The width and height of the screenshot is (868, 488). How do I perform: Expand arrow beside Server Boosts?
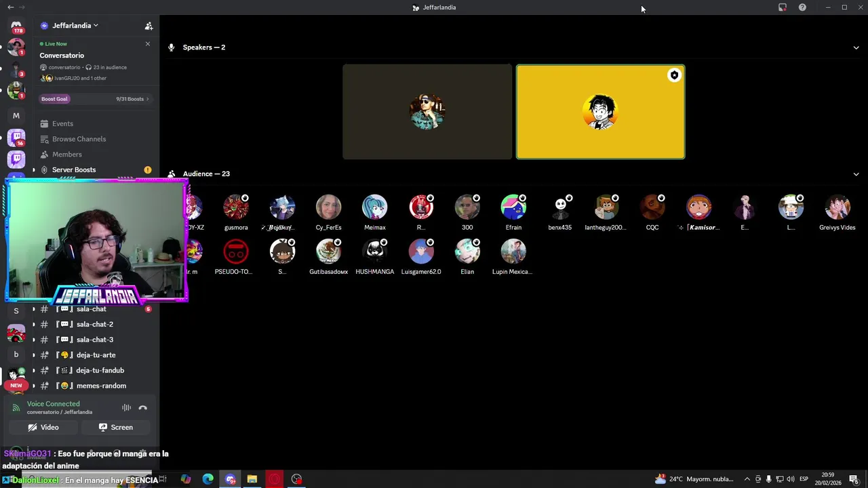34,169
